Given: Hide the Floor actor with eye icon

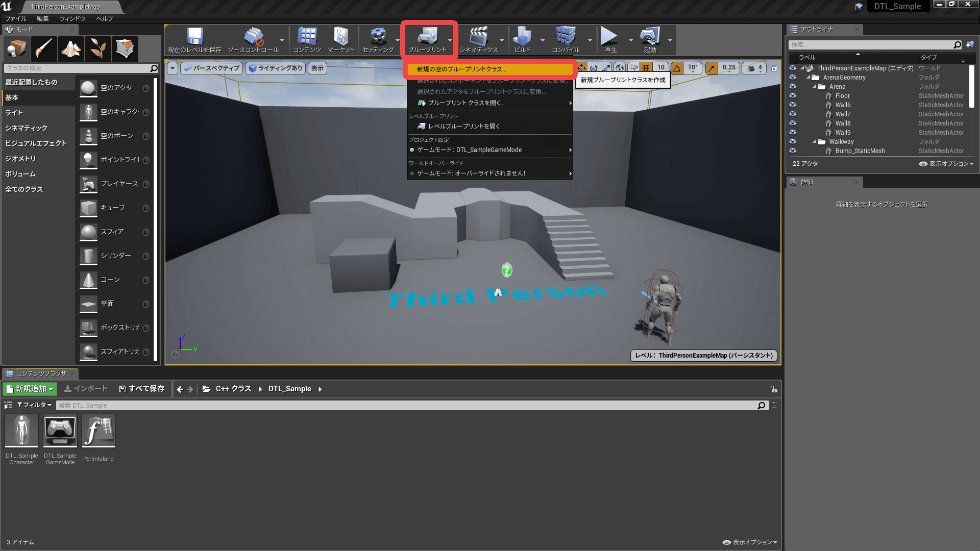Looking at the screenshot, I should pyautogui.click(x=793, y=96).
